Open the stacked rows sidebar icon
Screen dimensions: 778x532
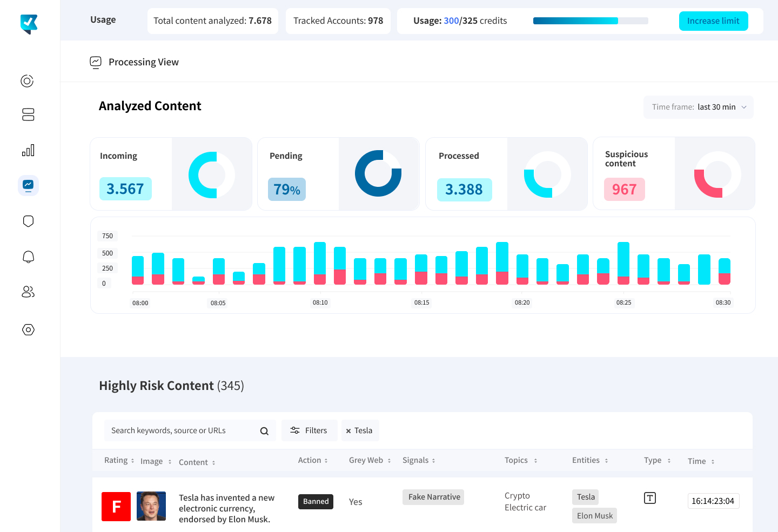coord(28,115)
